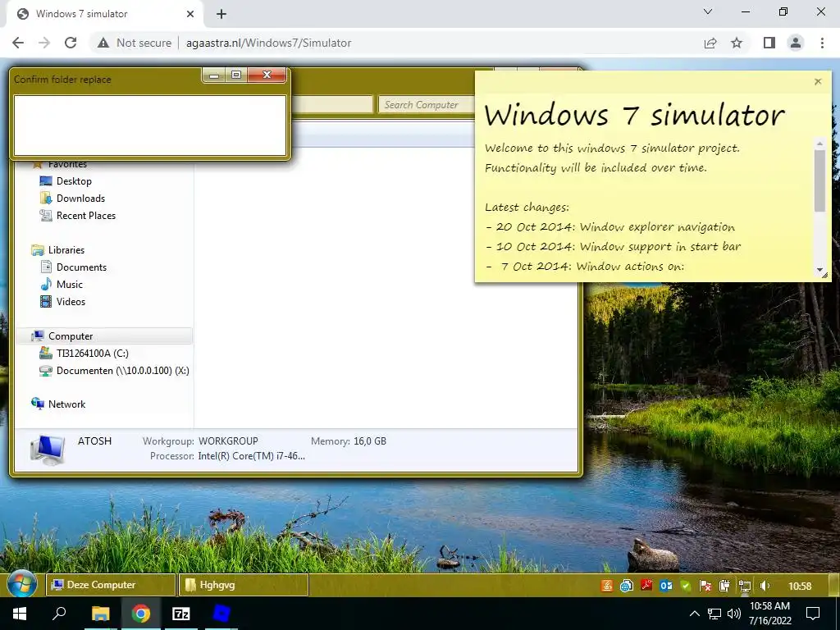
Task: Open Windows 10 Start menu
Action: pos(20,614)
